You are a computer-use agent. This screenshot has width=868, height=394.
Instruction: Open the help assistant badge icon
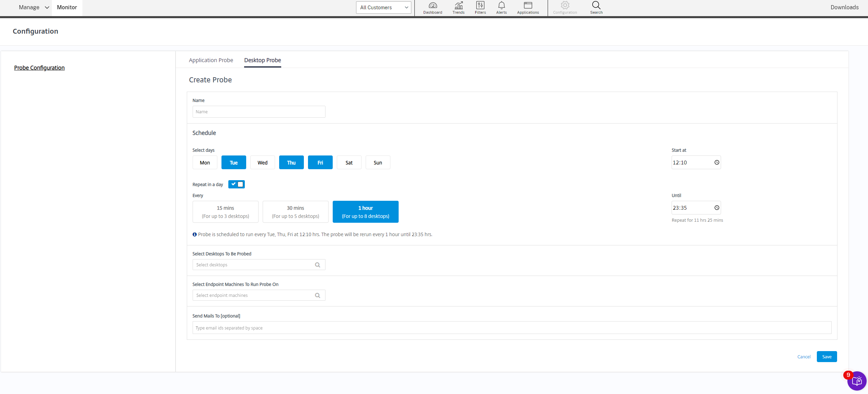click(857, 381)
